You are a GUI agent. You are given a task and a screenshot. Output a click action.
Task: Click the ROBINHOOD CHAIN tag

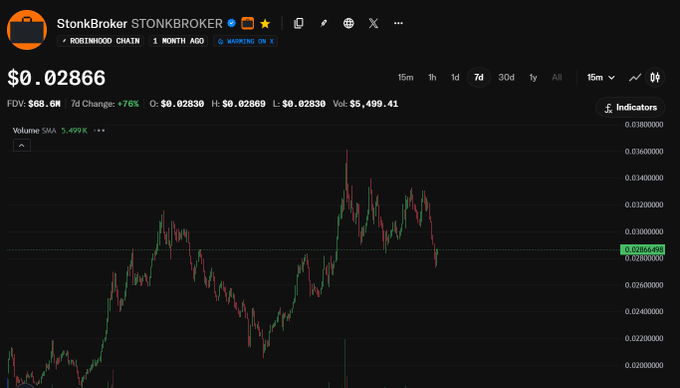pyautogui.click(x=101, y=41)
